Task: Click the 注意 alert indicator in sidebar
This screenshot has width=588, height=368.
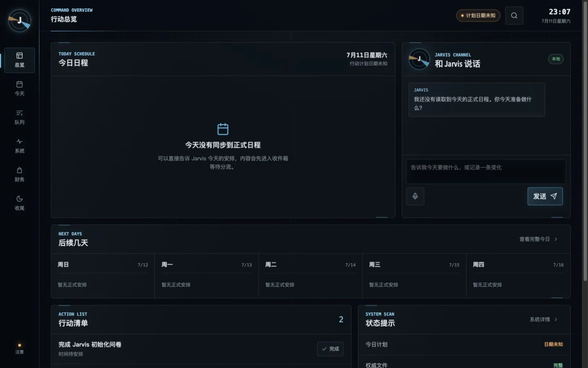Action: click(x=19, y=348)
